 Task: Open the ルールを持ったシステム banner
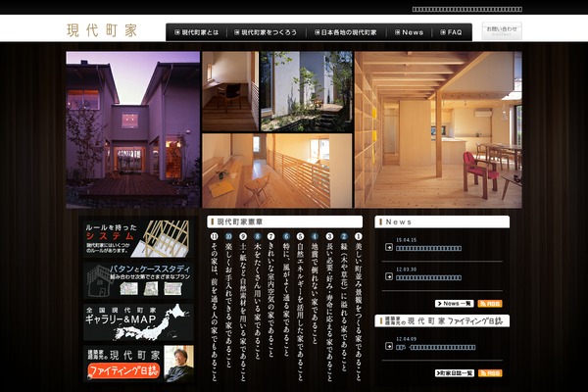(138, 238)
